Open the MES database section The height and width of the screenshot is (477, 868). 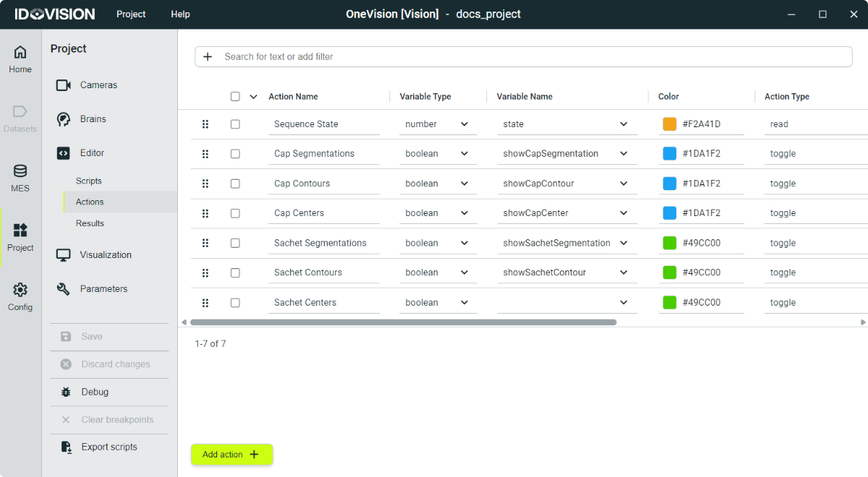pyautogui.click(x=20, y=178)
